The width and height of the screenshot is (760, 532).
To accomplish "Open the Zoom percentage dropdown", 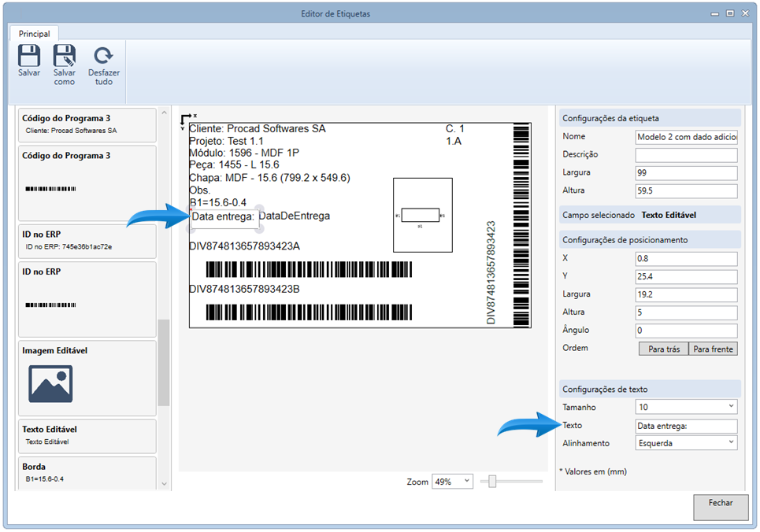I will pyautogui.click(x=452, y=482).
